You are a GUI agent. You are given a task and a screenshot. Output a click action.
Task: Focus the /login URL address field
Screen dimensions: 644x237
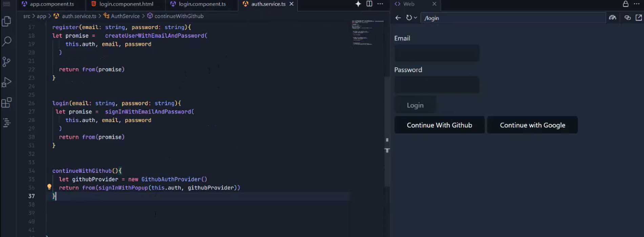click(x=513, y=18)
